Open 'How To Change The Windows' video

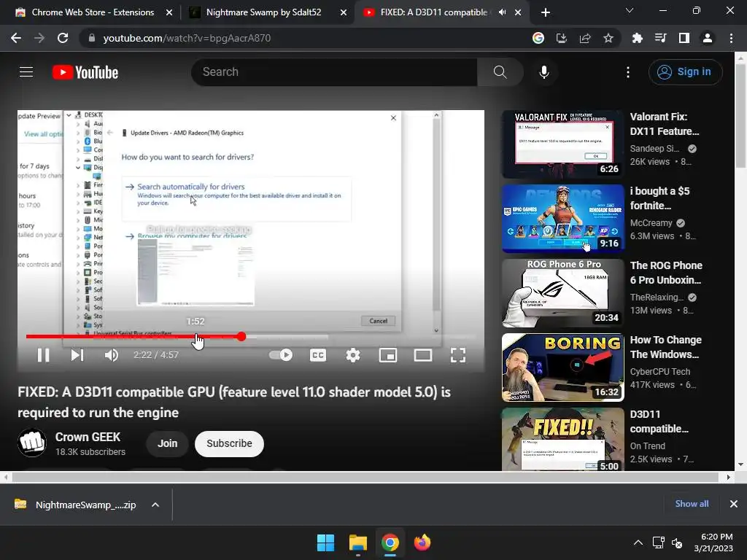[x=562, y=367]
